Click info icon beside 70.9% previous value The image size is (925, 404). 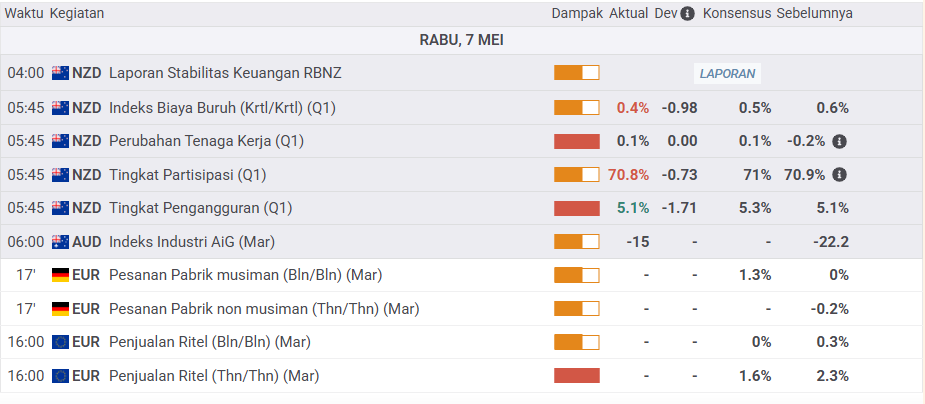point(839,175)
